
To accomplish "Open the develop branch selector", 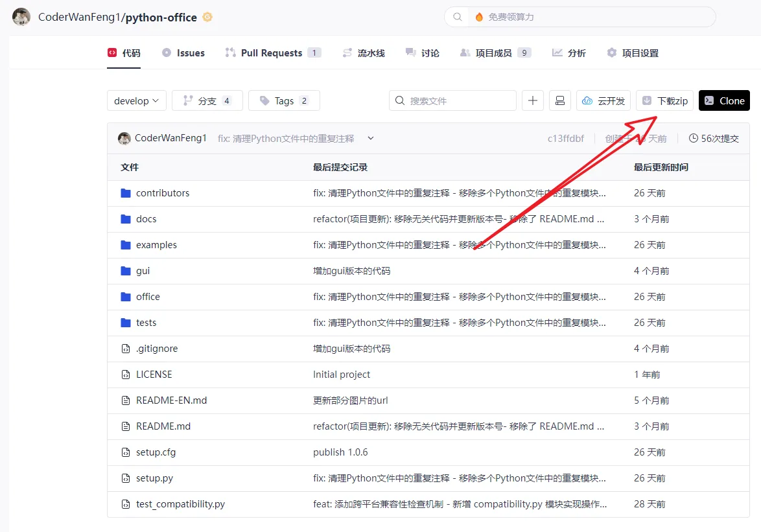I will (x=136, y=100).
